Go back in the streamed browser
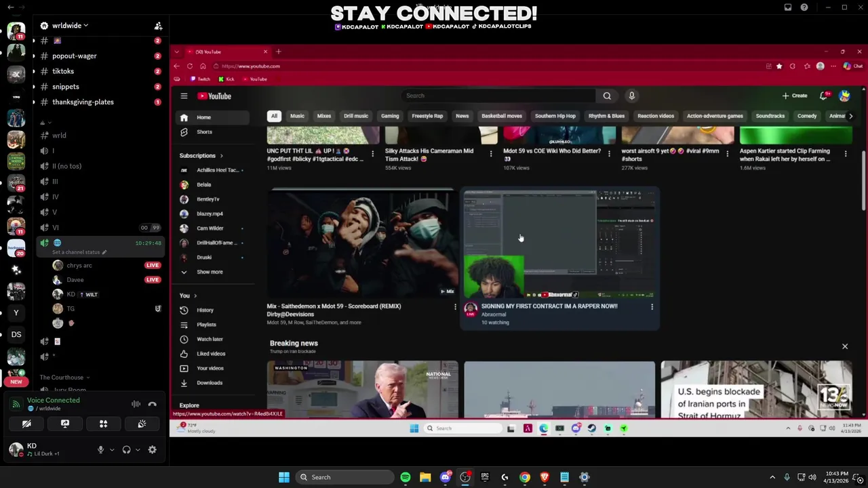868x488 pixels. tap(176, 66)
